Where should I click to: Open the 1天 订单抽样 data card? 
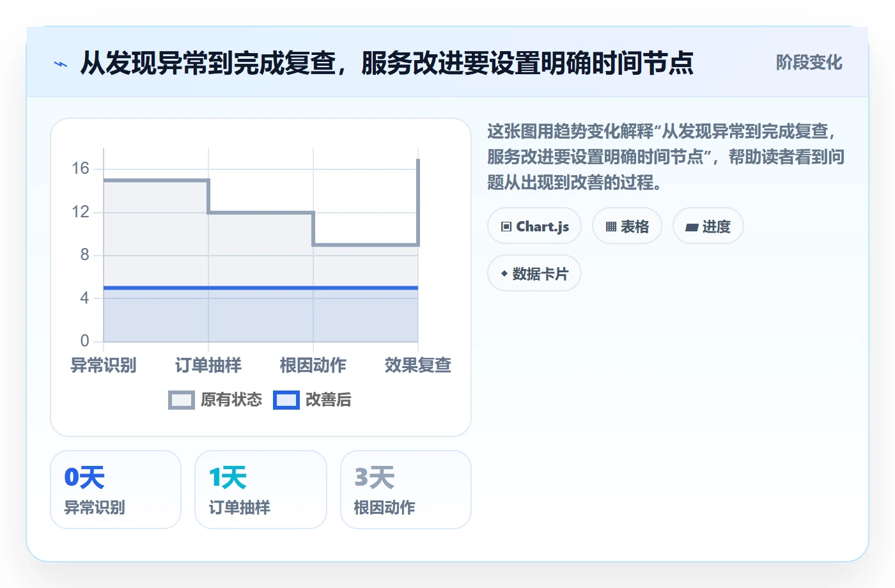[x=261, y=490]
